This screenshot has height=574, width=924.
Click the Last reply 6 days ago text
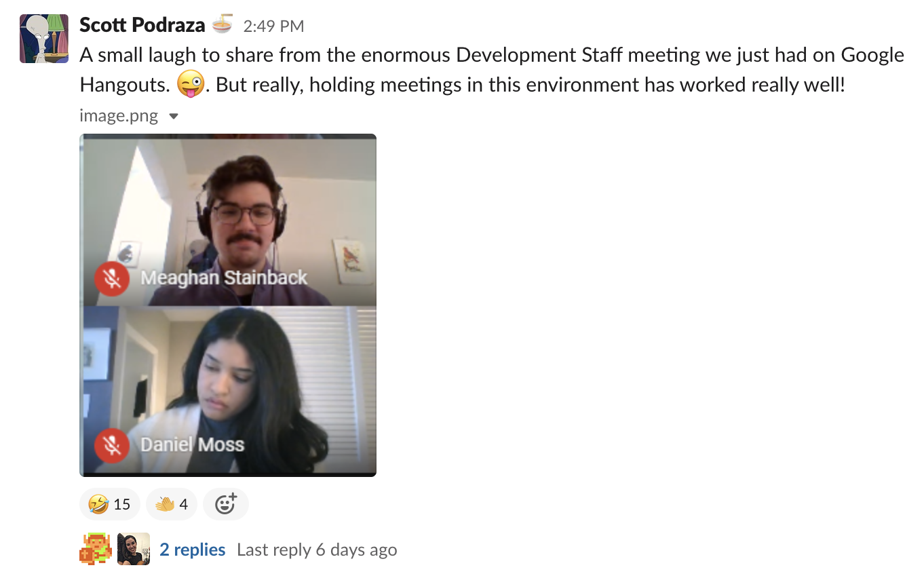pos(317,550)
